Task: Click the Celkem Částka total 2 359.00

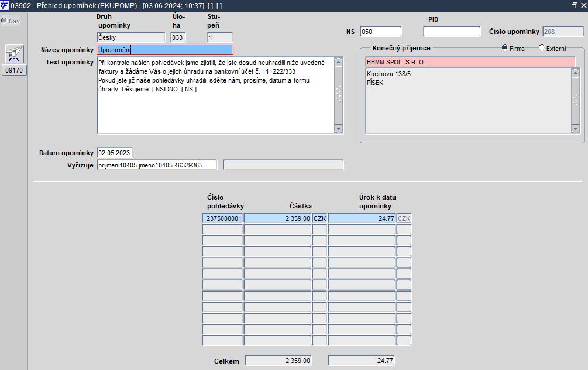Action: click(278, 360)
